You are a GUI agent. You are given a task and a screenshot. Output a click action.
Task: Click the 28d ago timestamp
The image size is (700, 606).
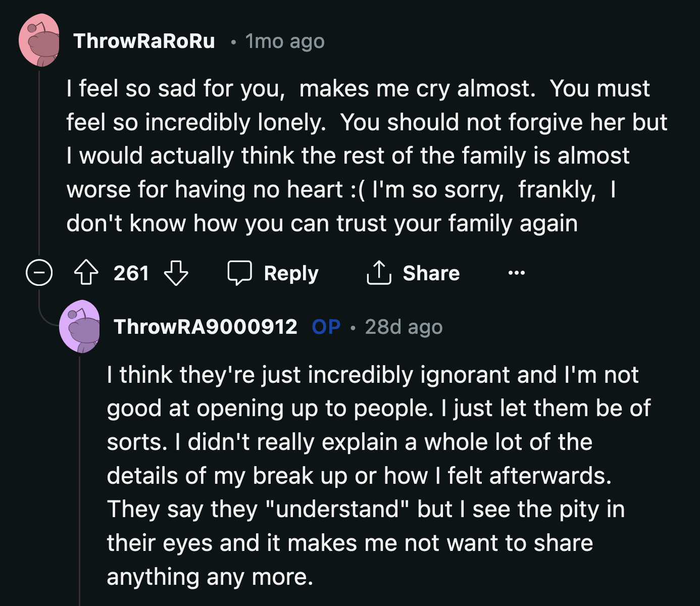pos(403,326)
